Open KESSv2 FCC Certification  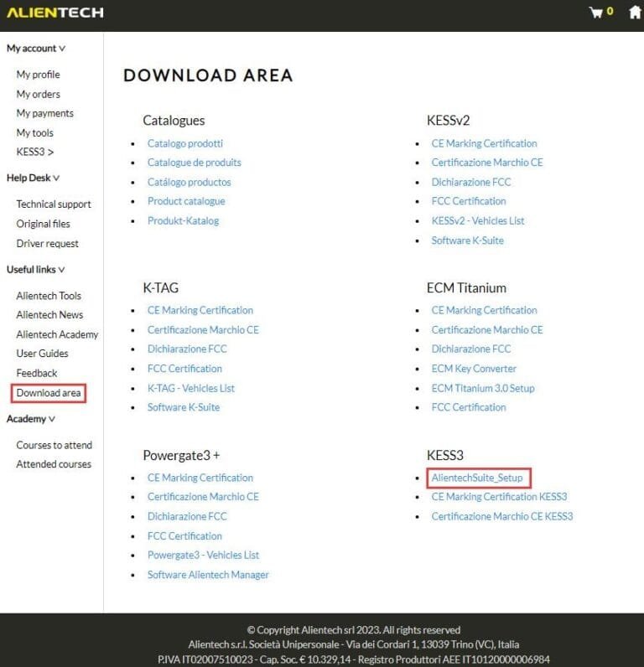click(469, 201)
